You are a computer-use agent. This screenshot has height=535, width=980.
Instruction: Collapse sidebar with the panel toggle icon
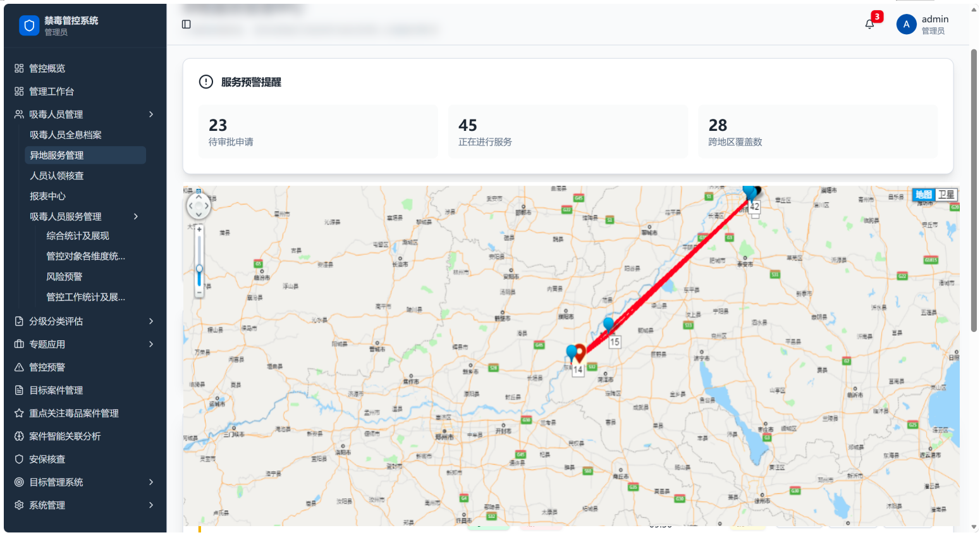point(186,24)
